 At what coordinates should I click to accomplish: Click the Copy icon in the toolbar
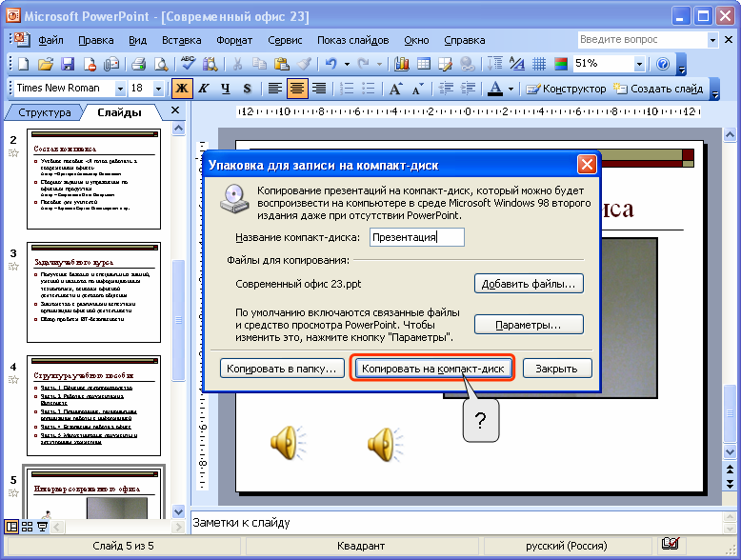click(259, 64)
